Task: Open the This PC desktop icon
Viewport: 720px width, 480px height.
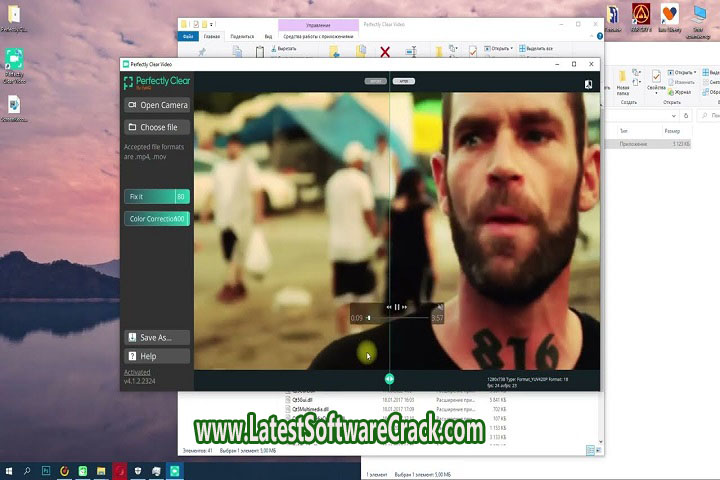Action: coord(699,20)
